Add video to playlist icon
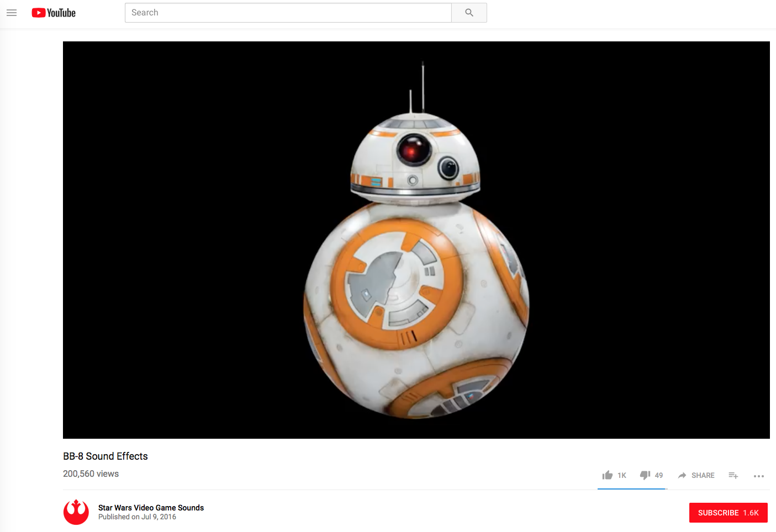Image resolution: width=776 pixels, height=532 pixels. click(x=733, y=475)
